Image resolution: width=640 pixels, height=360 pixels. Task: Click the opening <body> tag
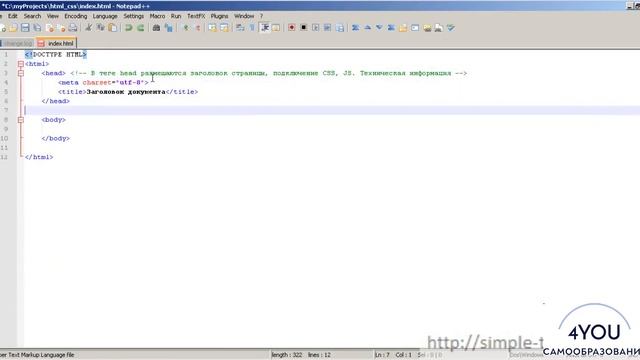pos(53,120)
